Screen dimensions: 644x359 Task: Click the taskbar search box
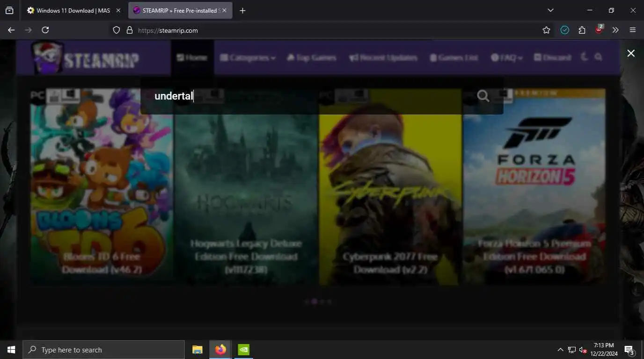(x=103, y=350)
